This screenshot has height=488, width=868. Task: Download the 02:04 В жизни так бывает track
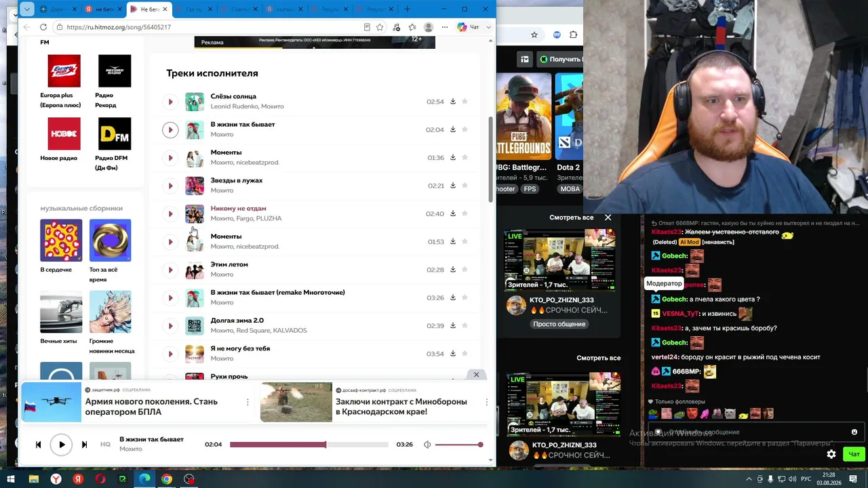(x=453, y=129)
